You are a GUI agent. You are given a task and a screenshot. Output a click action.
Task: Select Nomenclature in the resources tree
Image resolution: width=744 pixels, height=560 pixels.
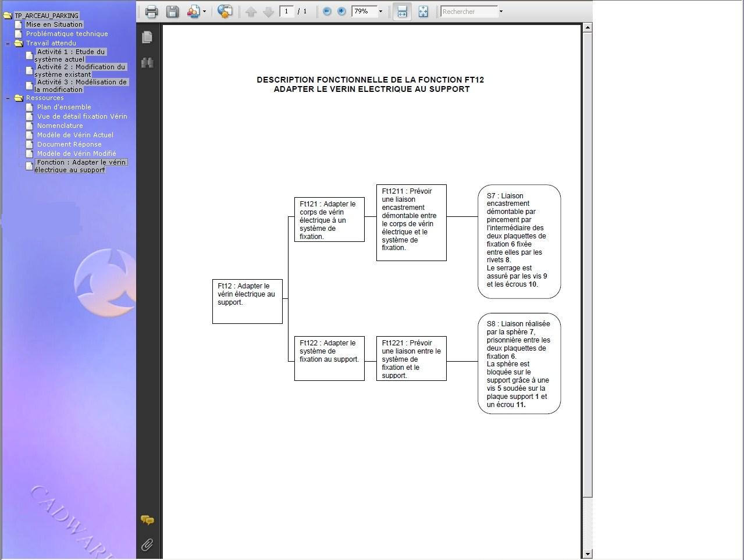pyautogui.click(x=60, y=126)
